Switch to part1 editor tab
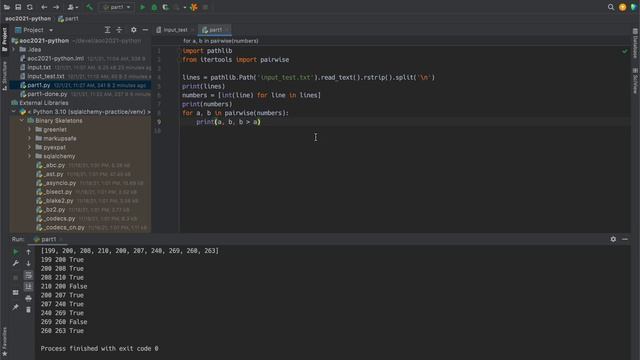The image size is (640, 360). point(215,30)
